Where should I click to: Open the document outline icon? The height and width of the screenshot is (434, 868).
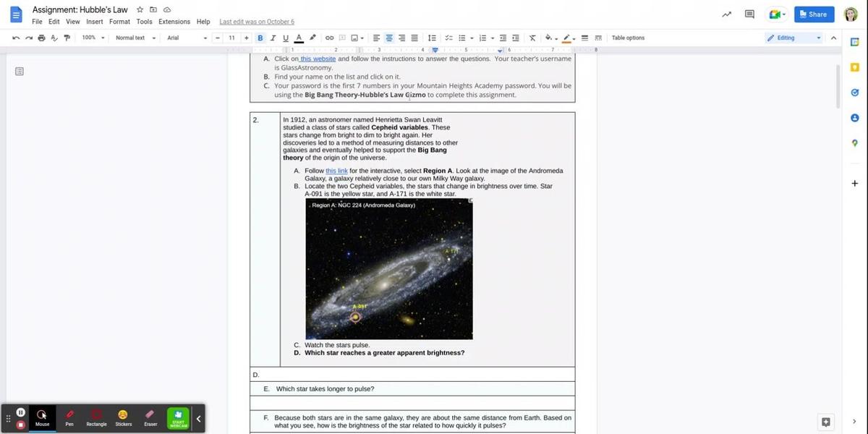[20, 71]
